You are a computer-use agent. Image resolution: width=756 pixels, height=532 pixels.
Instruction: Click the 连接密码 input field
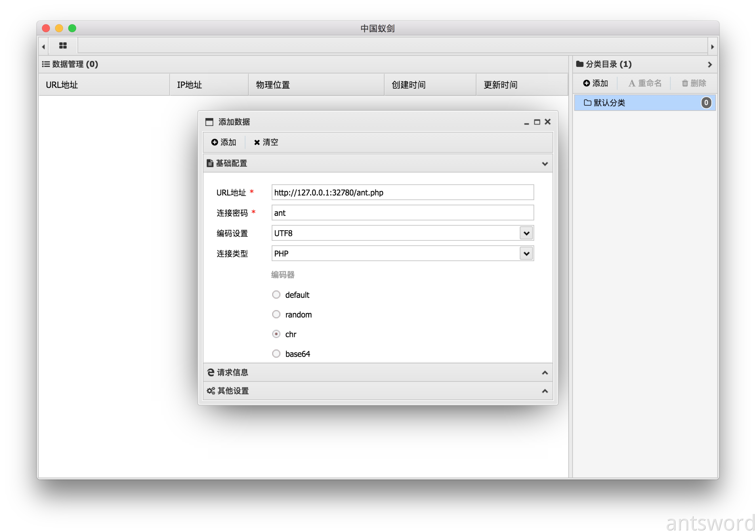pos(402,213)
